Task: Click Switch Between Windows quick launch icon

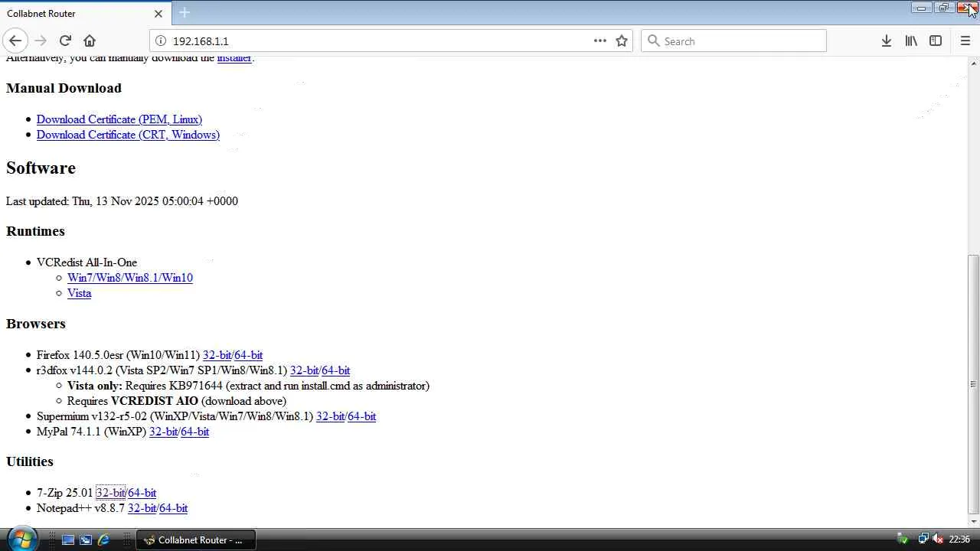Action: 86,540
